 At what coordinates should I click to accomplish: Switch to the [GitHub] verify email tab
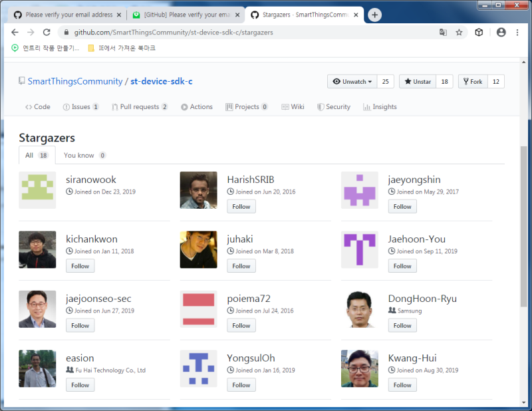(186, 15)
